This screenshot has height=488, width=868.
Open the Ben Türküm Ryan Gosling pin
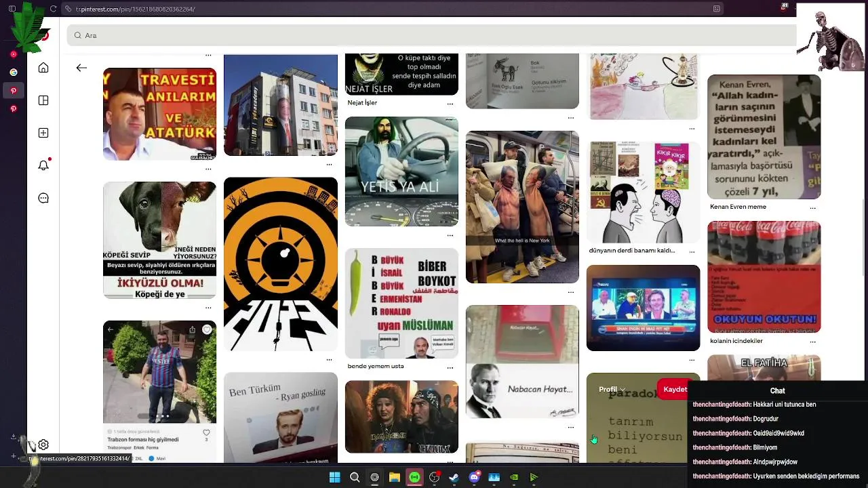click(280, 418)
